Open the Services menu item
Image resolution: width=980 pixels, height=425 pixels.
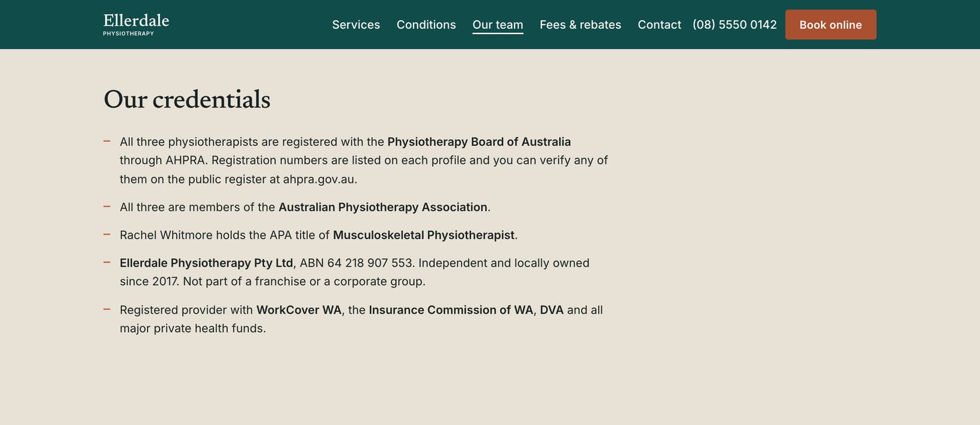356,25
